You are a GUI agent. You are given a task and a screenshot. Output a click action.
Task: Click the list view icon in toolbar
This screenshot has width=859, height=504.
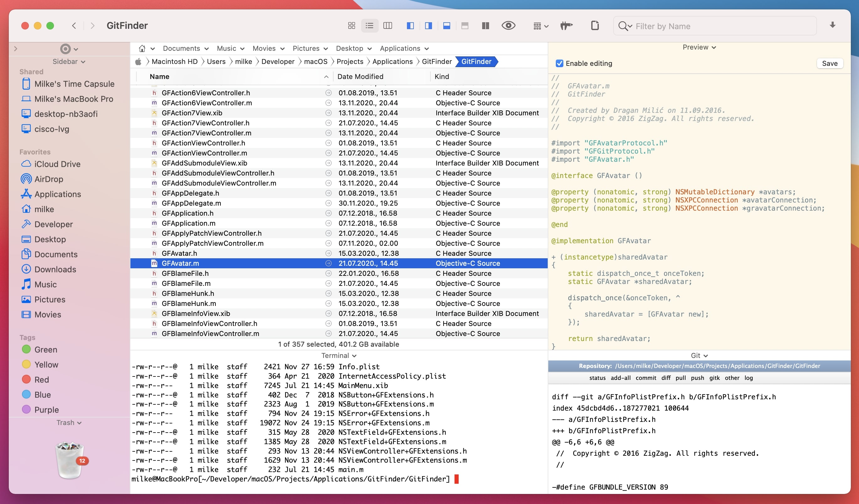pos(369,25)
